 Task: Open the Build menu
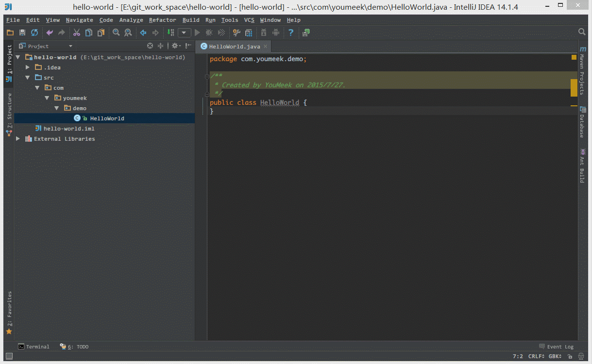[x=191, y=20]
